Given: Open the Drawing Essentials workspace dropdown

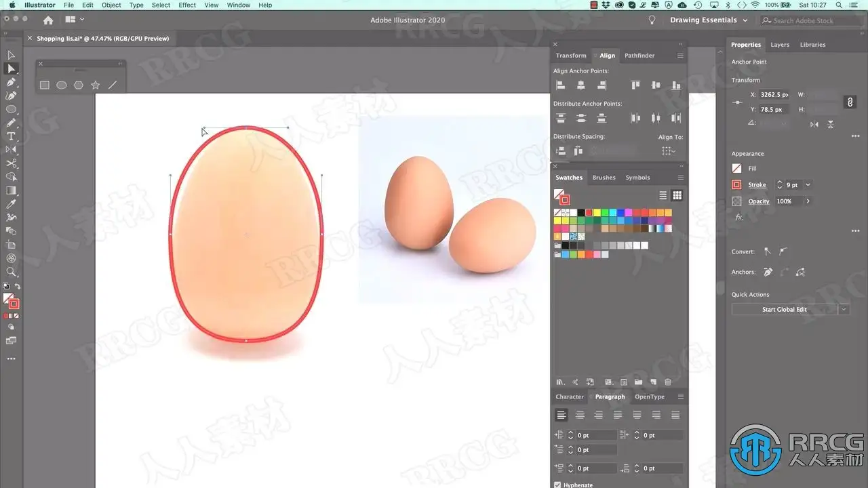Looking at the screenshot, I should [x=709, y=20].
